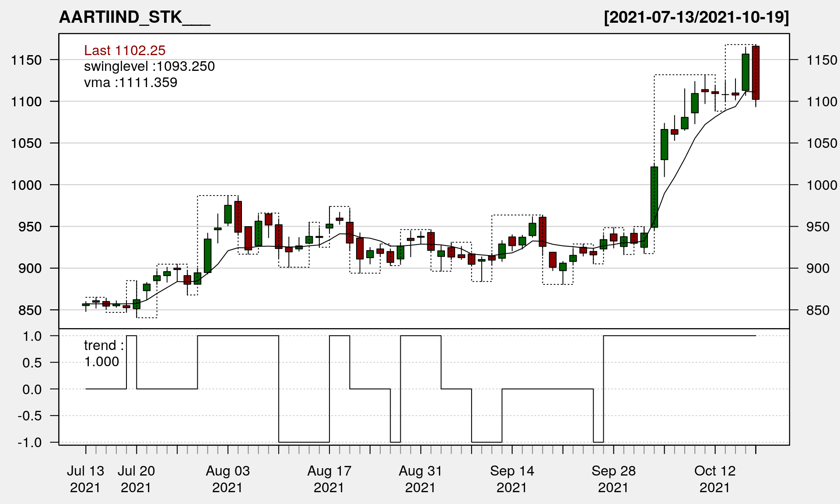
Task: Click the last red candlestick near 1150
Action: point(756,73)
